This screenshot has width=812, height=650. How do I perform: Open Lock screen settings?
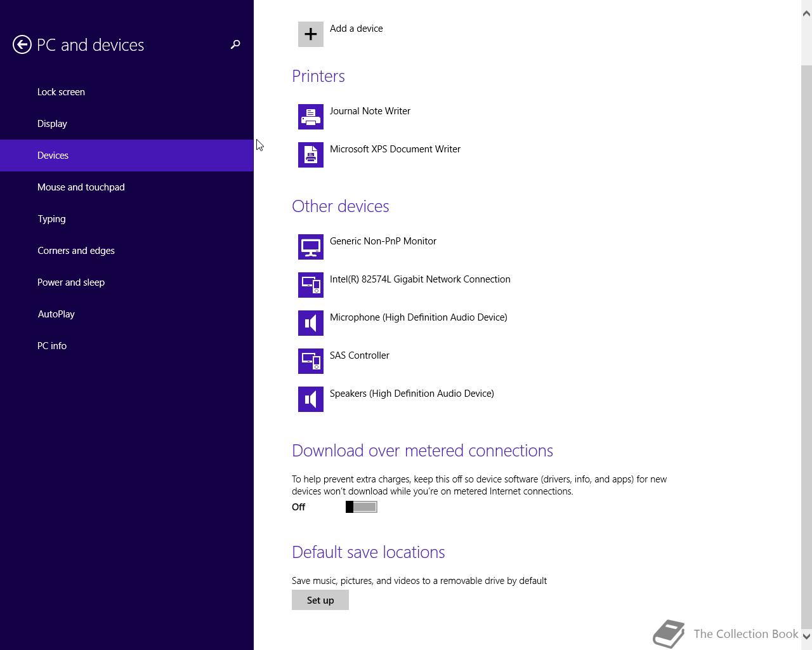pyautogui.click(x=127, y=92)
